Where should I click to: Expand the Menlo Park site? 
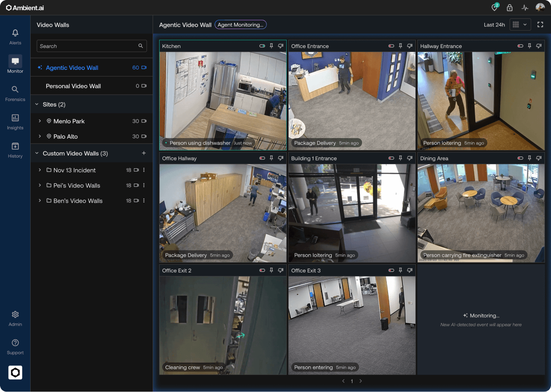click(x=40, y=121)
